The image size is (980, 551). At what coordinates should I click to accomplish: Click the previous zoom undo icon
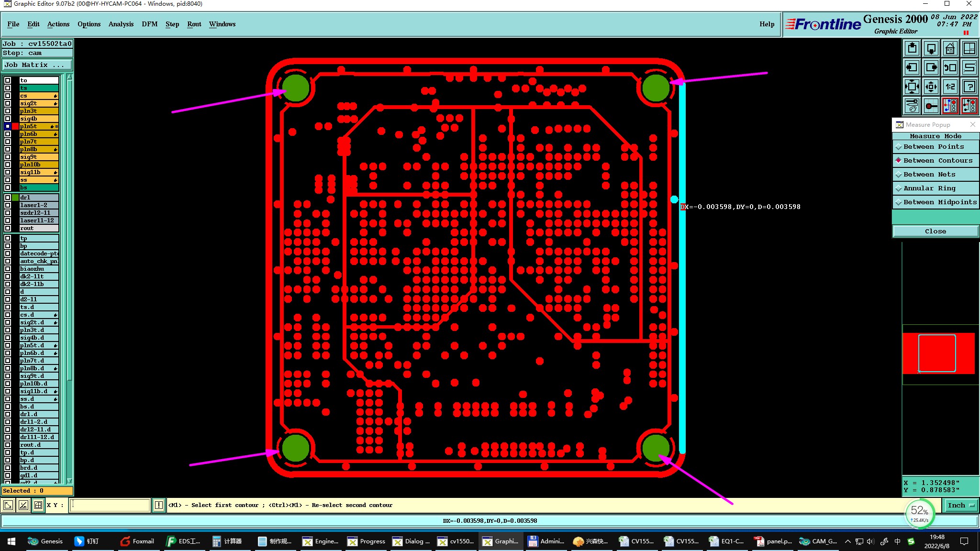point(950,67)
